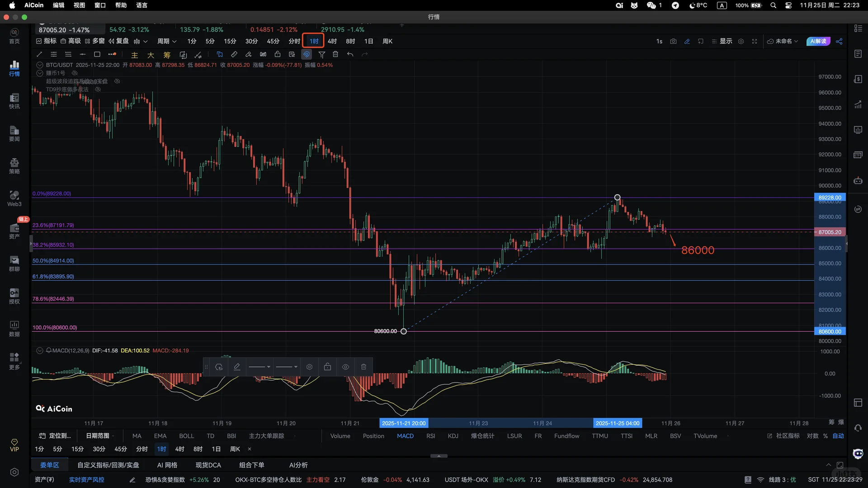
Task: Open the filter funnel tool
Action: [x=321, y=54]
